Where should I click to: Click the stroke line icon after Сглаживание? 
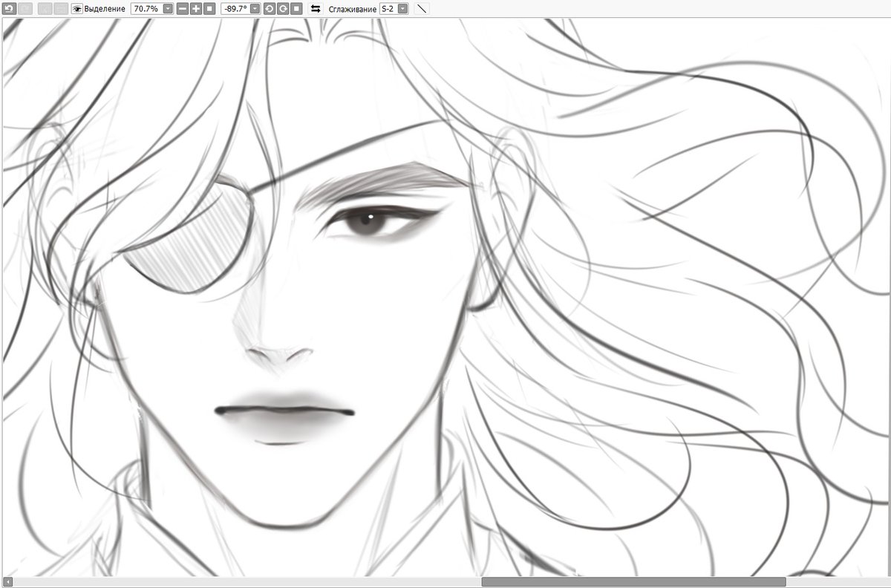tap(421, 9)
